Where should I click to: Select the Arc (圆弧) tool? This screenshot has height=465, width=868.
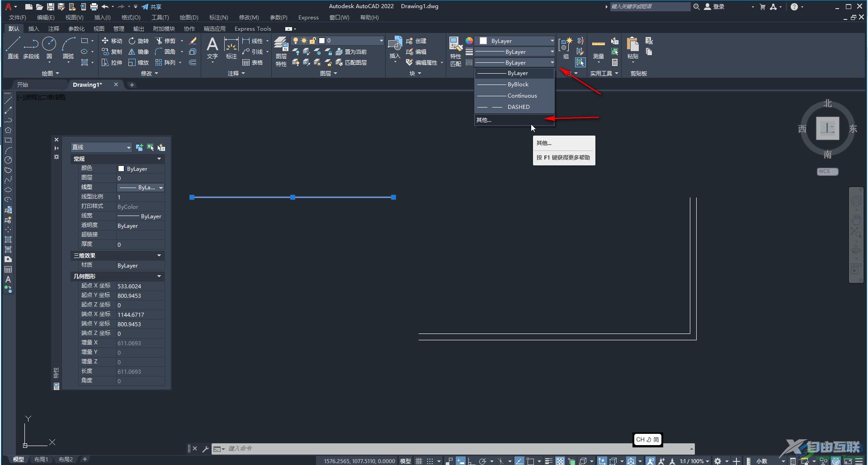tap(68, 47)
